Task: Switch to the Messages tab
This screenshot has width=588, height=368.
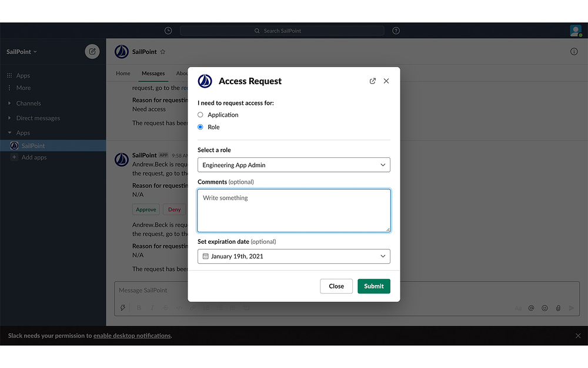Action: (x=153, y=73)
